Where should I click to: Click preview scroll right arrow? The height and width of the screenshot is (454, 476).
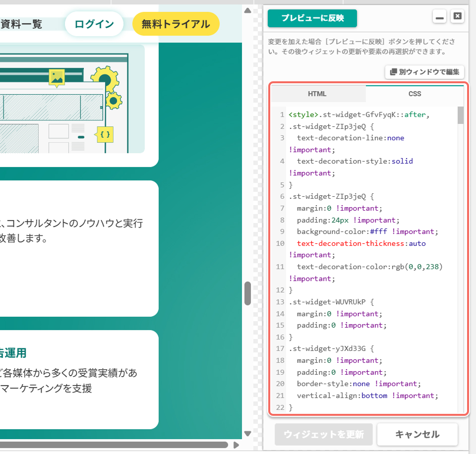click(236, 445)
